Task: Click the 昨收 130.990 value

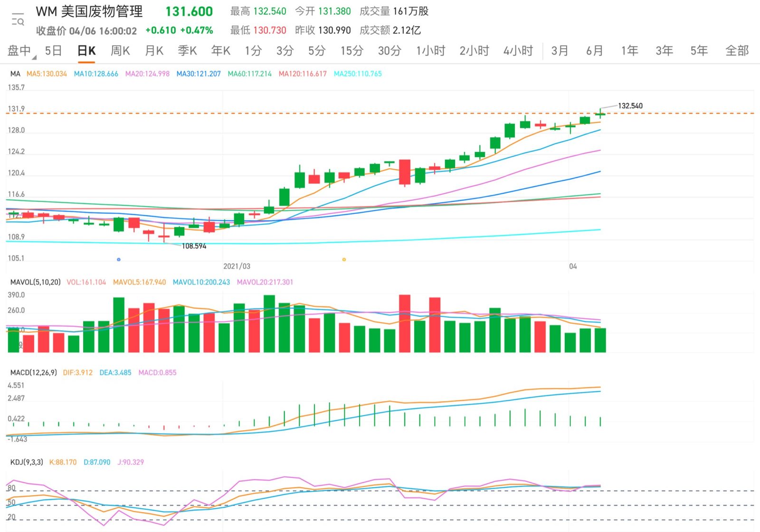Action: (x=323, y=30)
